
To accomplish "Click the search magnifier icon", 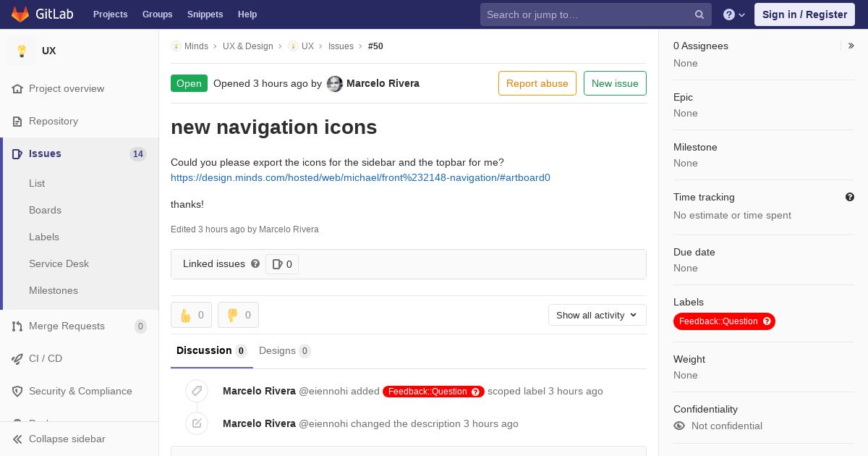I will (x=699, y=14).
